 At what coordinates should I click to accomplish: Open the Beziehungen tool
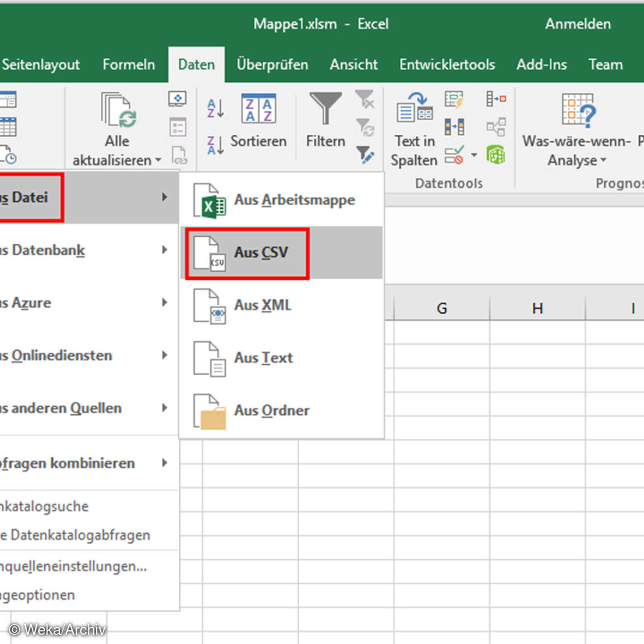pyautogui.click(x=496, y=126)
